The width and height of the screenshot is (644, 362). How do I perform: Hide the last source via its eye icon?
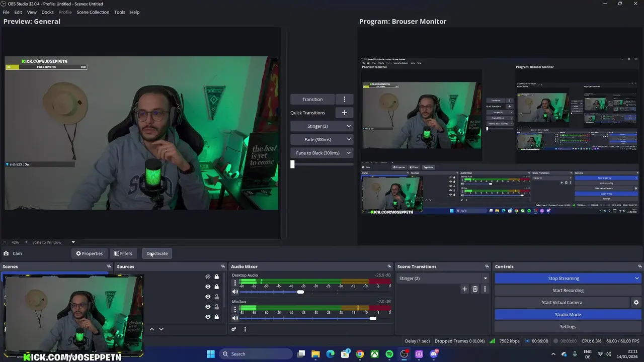pyautogui.click(x=208, y=317)
